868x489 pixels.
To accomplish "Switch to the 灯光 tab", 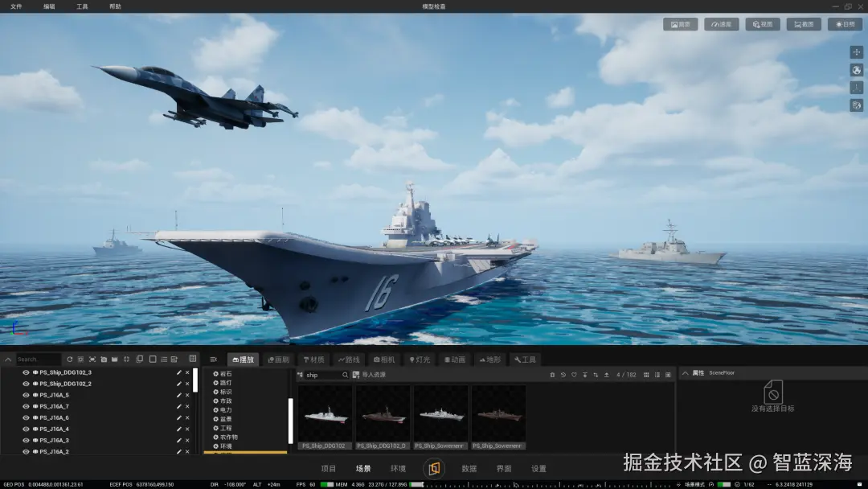I will pyautogui.click(x=420, y=360).
